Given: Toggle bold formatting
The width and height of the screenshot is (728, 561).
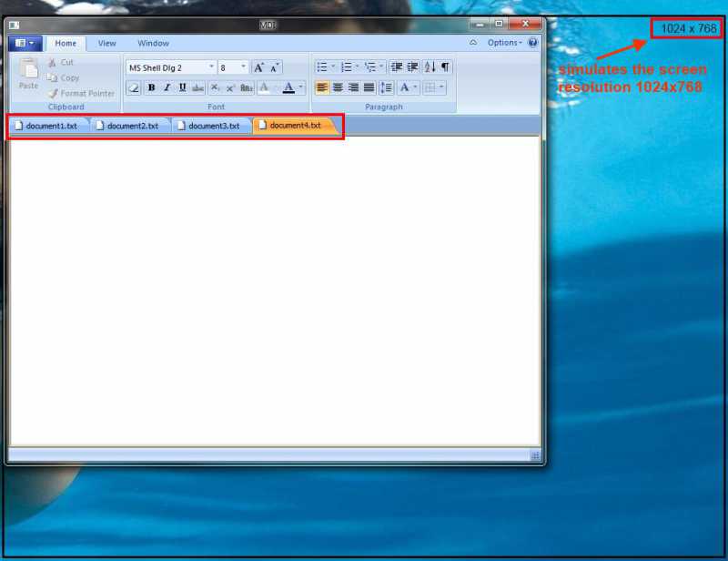Looking at the screenshot, I should click(x=151, y=88).
